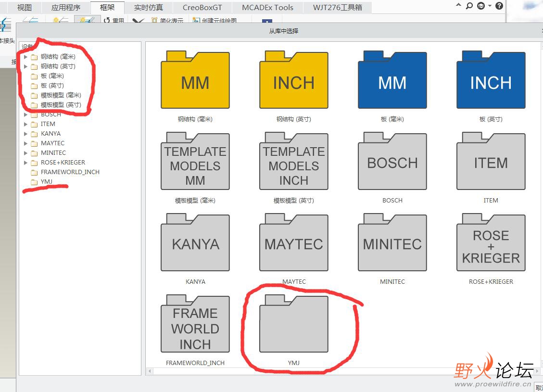The height and width of the screenshot is (392, 543).
Task: Expand the KANYA tree node arrow
Action: 25,134
